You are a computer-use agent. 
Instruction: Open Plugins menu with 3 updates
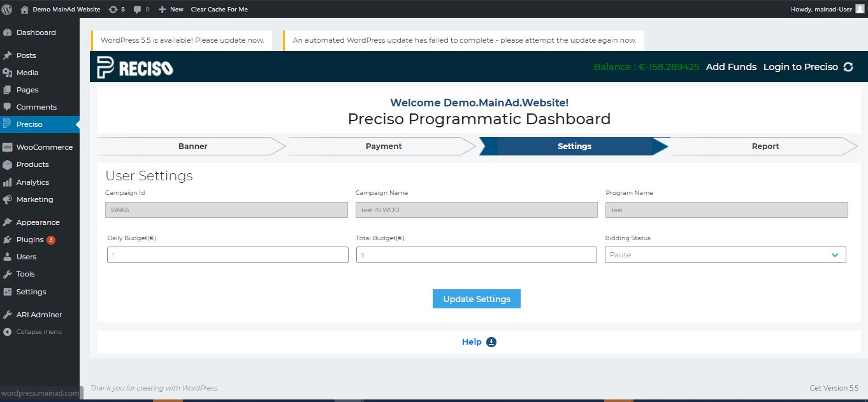40,240
